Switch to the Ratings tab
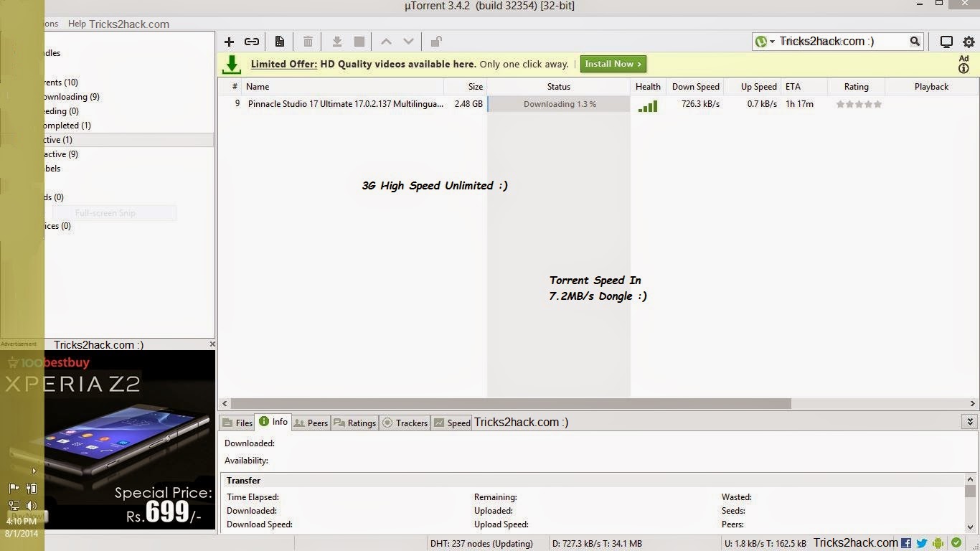Viewport: 980px width, 551px height. click(354, 423)
